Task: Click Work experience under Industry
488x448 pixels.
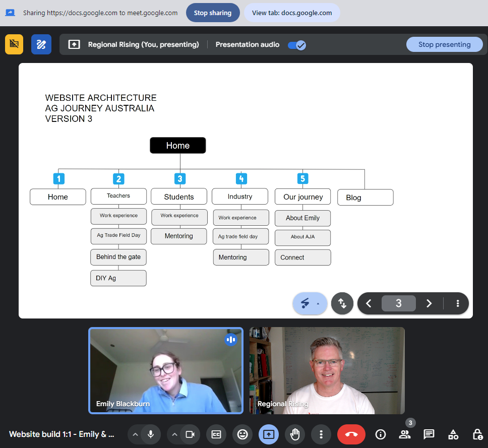Action: click(x=241, y=218)
